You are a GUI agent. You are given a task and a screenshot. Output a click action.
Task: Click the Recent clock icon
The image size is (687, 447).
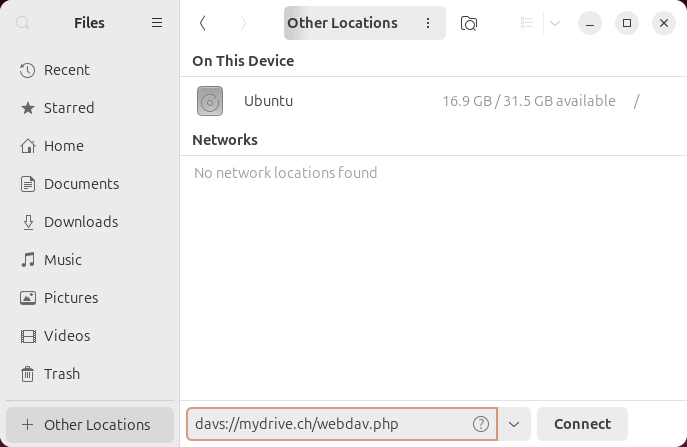28,70
